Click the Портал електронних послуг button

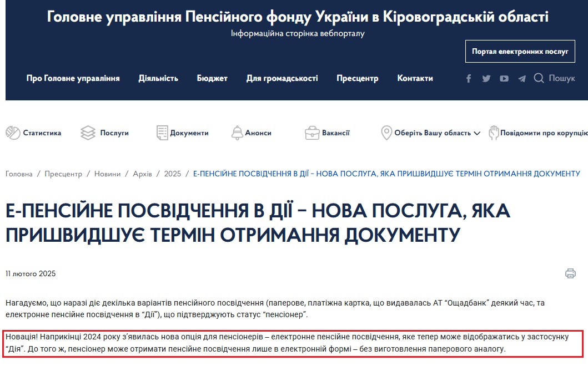pos(520,50)
